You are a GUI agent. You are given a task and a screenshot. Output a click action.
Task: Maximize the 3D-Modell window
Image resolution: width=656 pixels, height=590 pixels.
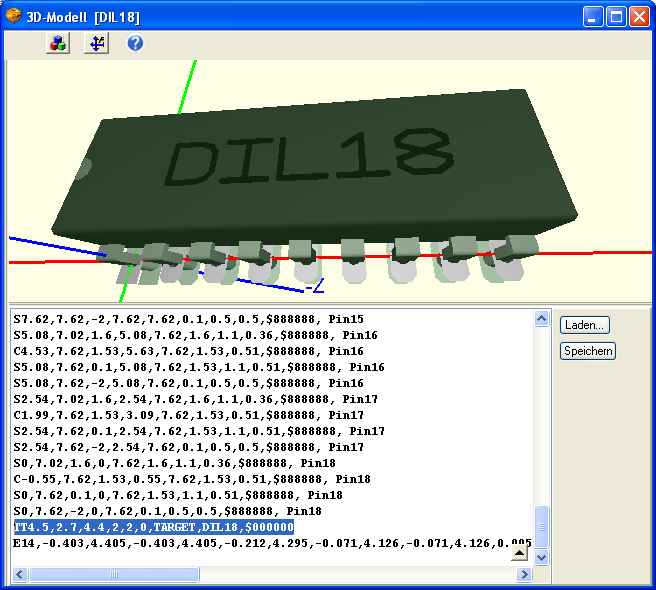coord(617,16)
